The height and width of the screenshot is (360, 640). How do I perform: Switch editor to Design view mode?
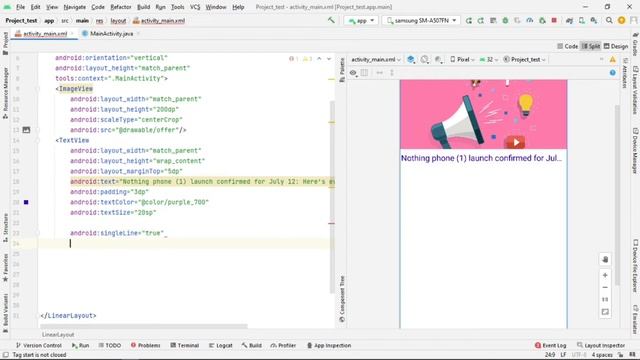[x=616, y=46]
